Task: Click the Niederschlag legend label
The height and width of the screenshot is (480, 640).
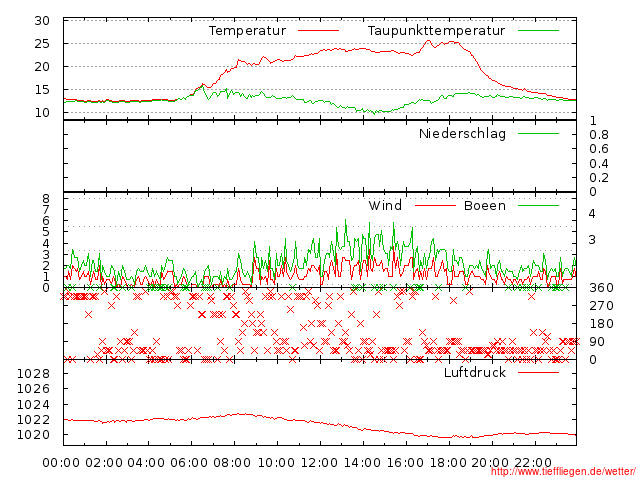Action: click(x=462, y=134)
